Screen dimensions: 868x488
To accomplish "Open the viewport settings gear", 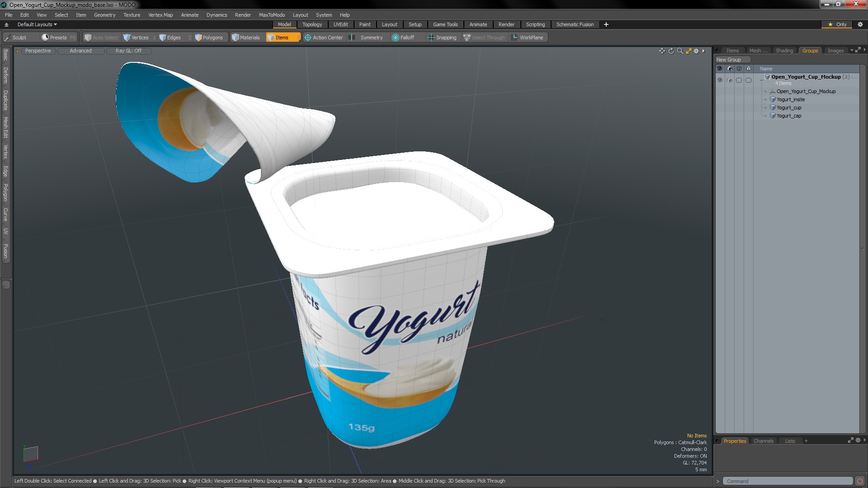I will tap(696, 51).
